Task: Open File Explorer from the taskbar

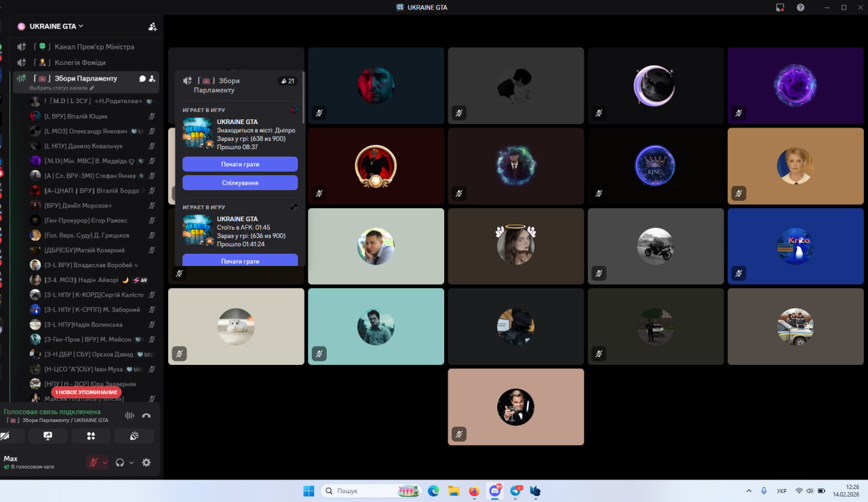Action: [x=454, y=490]
